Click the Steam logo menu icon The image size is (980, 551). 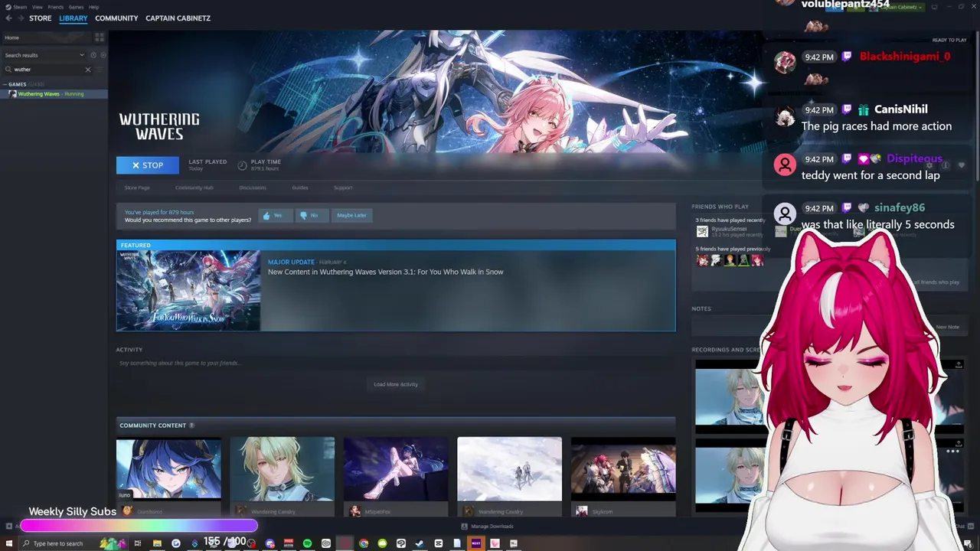pos(8,7)
